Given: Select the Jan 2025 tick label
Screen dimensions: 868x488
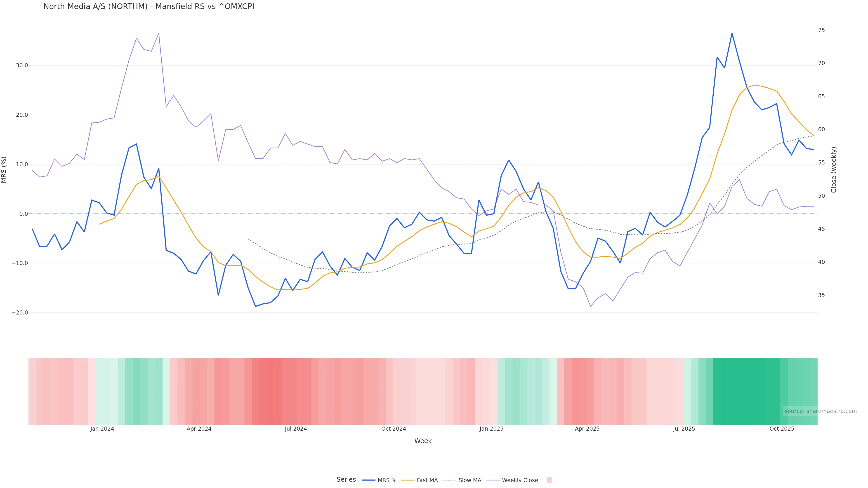Looking at the screenshot, I should pos(491,429).
